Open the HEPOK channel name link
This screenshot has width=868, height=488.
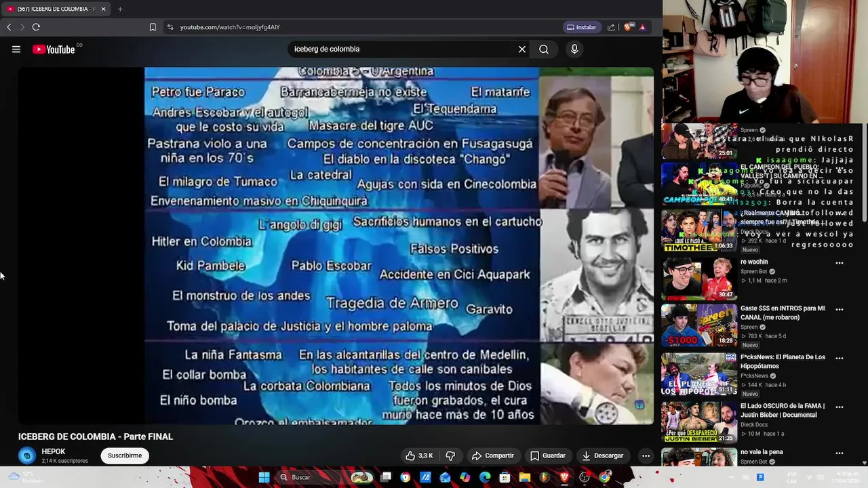(54, 451)
